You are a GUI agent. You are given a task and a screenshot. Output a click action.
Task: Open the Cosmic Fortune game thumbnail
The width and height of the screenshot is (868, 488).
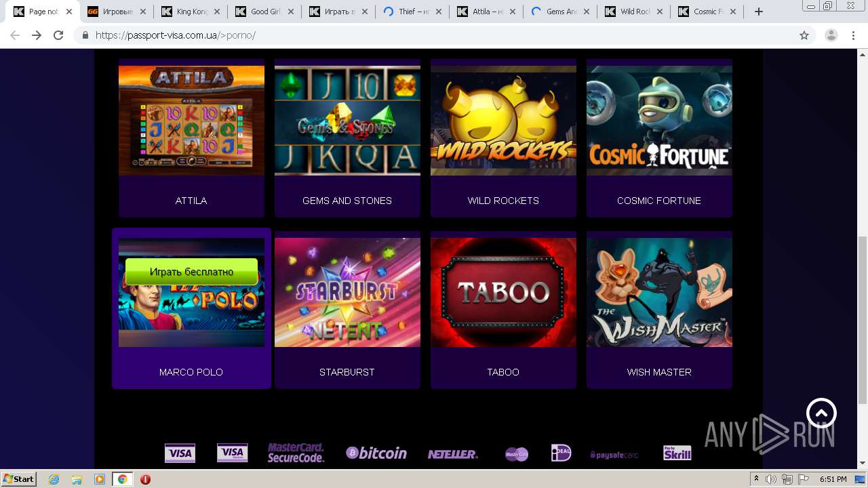point(659,121)
